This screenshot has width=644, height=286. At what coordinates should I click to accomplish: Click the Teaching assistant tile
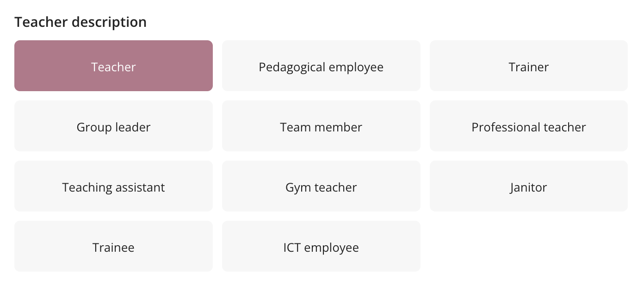(113, 186)
